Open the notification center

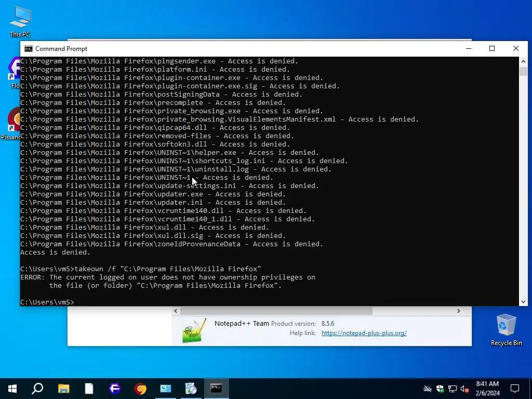[x=515, y=389]
